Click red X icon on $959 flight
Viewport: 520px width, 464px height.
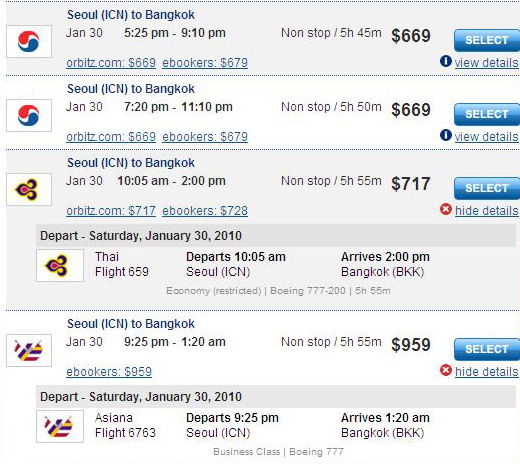pyautogui.click(x=446, y=370)
